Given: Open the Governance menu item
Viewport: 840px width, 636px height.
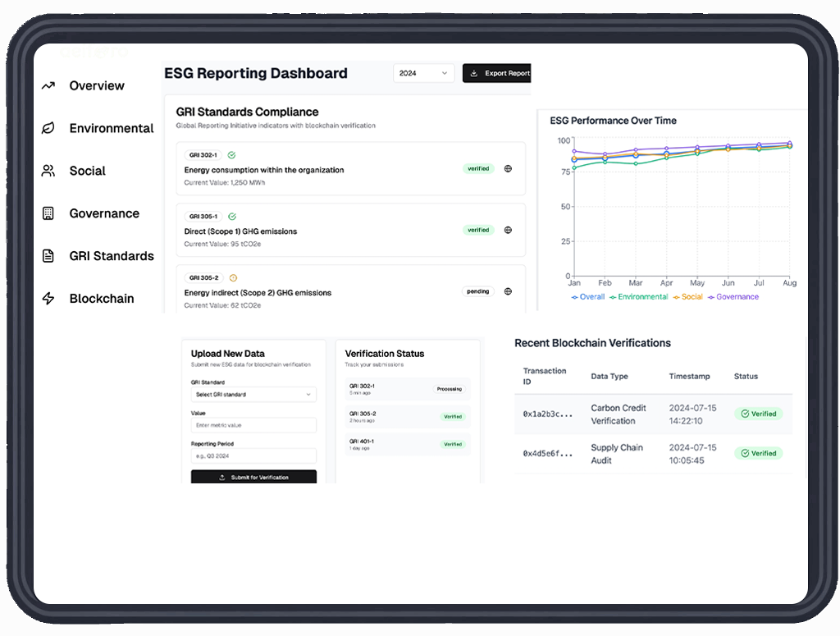Looking at the screenshot, I should (104, 213).
